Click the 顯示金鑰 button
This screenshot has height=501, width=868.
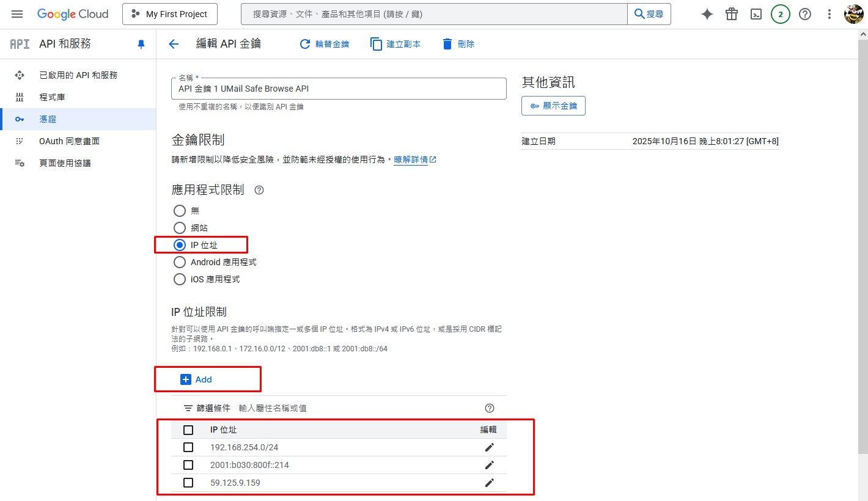point(553,106)
